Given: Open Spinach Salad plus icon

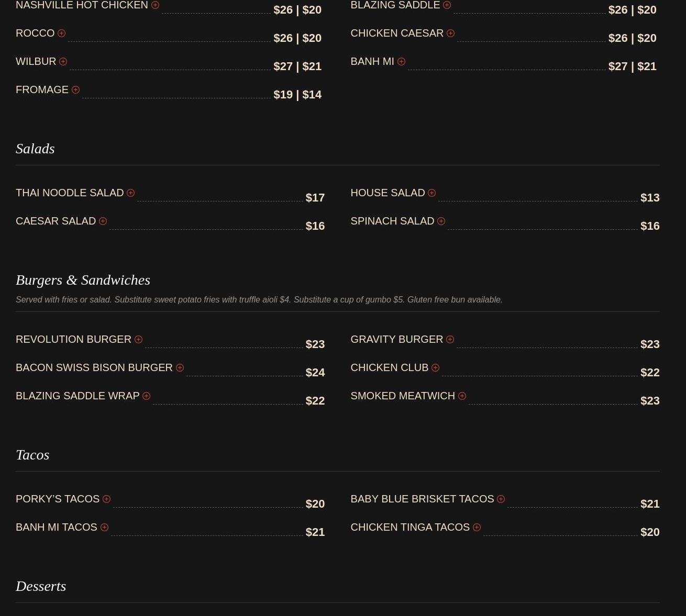Looking at the screenshot, I should (x=441, y=221).
